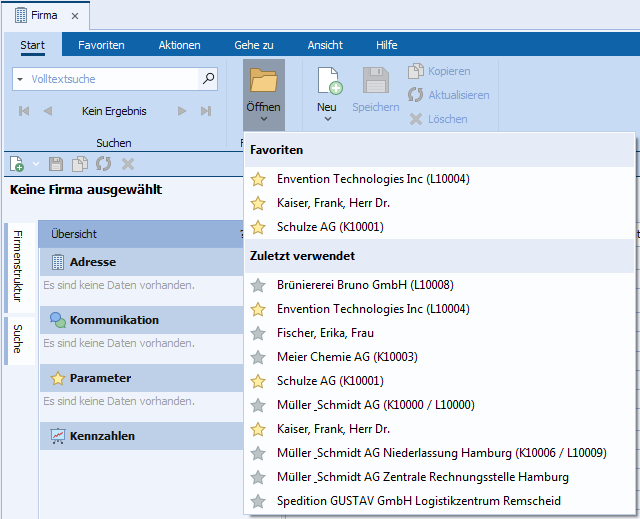Viewport: 640px width, 519px height.
Task: Click the Aktualisieren refresh icon in ribbon
Action: pyautogui.click(x=416, y=95)
